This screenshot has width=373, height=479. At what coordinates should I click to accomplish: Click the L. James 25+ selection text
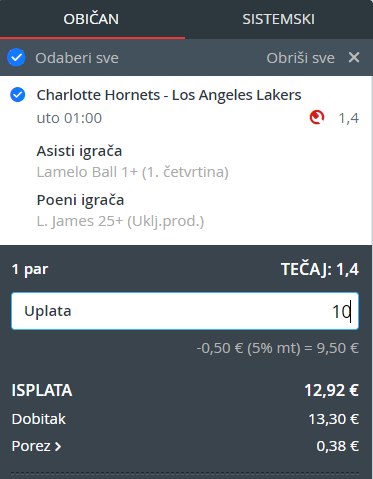pyautogui.click(x=120, y=221)
